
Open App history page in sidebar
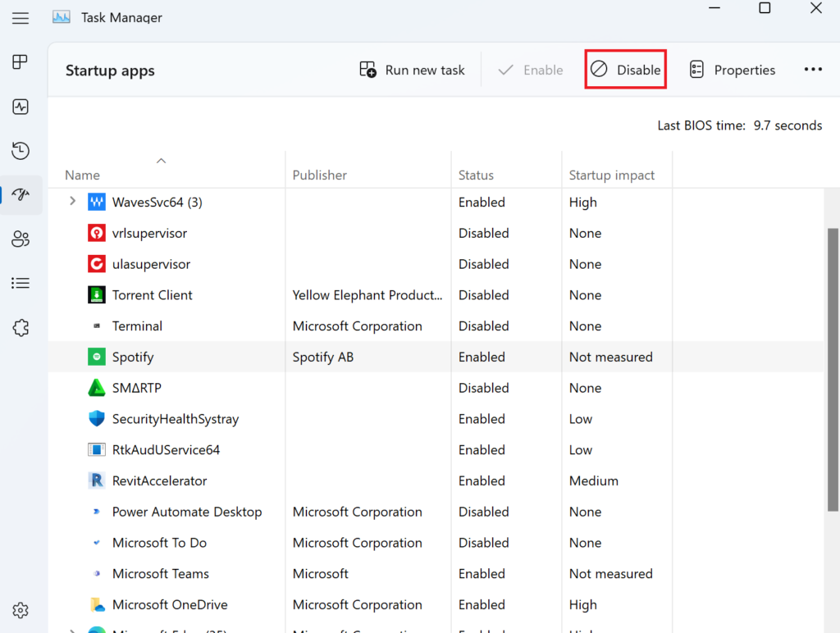21,151
